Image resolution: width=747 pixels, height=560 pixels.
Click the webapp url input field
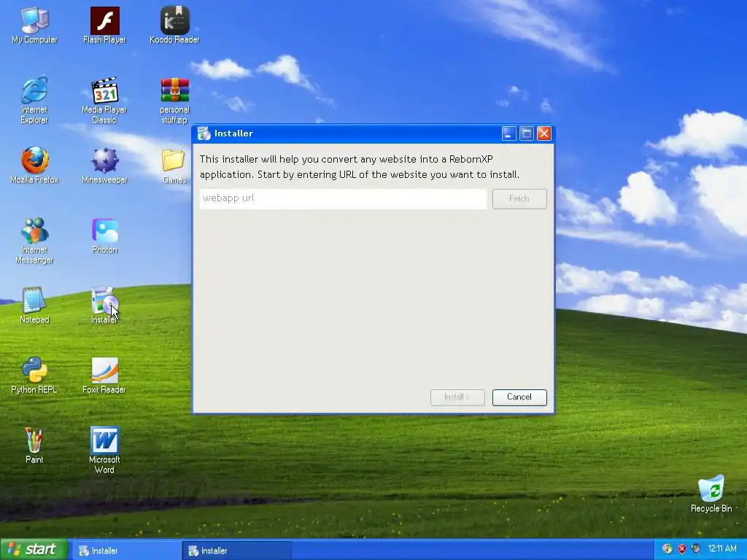coord(343,198)
